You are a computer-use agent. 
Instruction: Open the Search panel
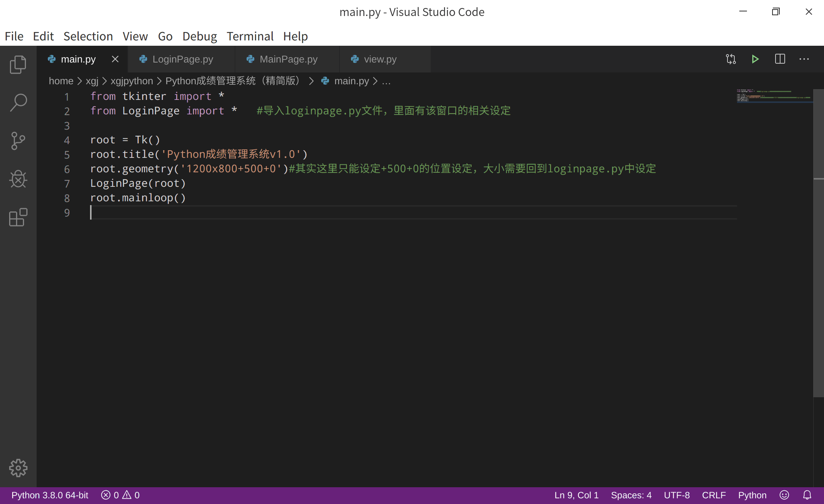(18, 102)
